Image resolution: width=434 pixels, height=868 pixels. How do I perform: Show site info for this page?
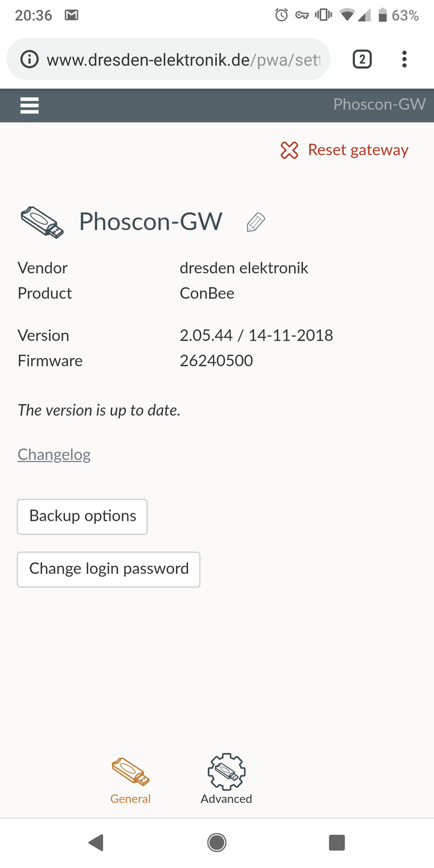coord(28,59)
